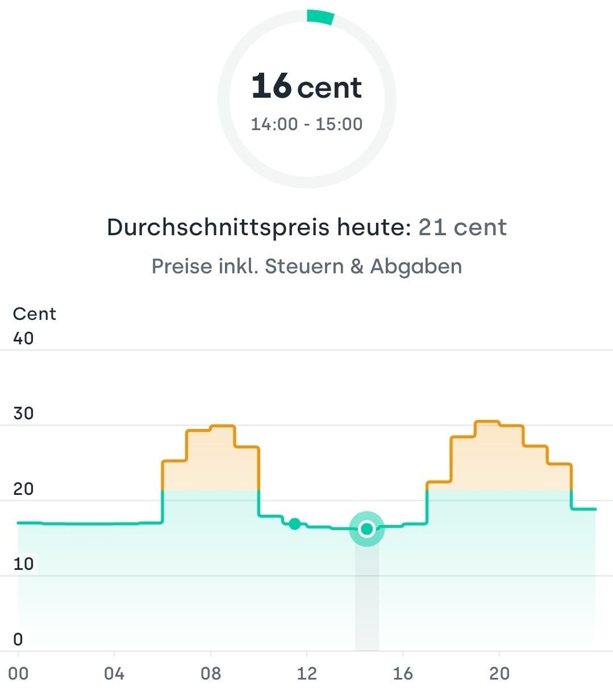The image size is (613, 700).
Task: Click the "Preise inkl. Steuern & Abgaben" note
Action: [x=306, y=266]
